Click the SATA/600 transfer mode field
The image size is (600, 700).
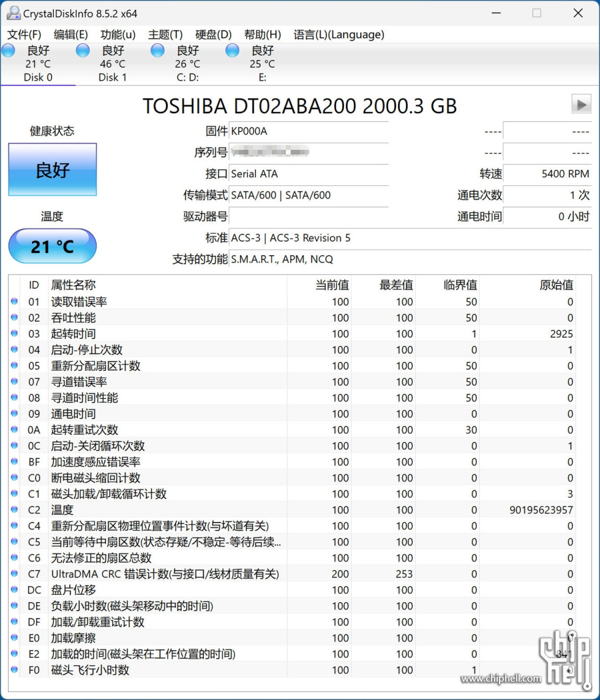pyautogui.click(x=309, y=195)
